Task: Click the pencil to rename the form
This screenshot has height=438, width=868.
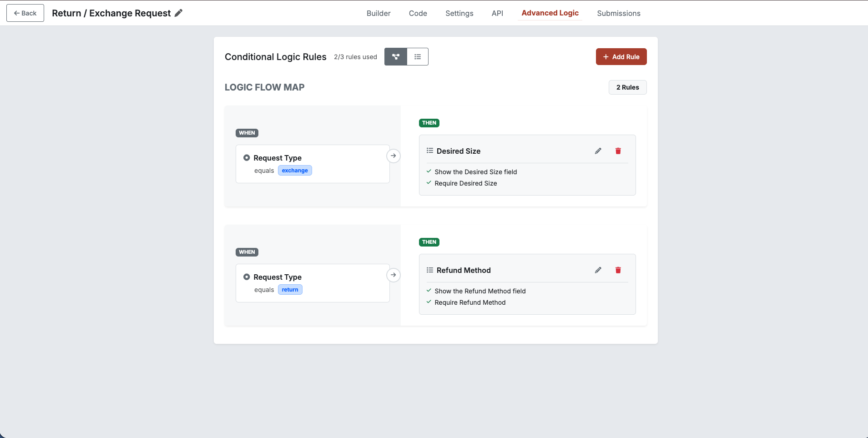Action: tap(178, 13)
